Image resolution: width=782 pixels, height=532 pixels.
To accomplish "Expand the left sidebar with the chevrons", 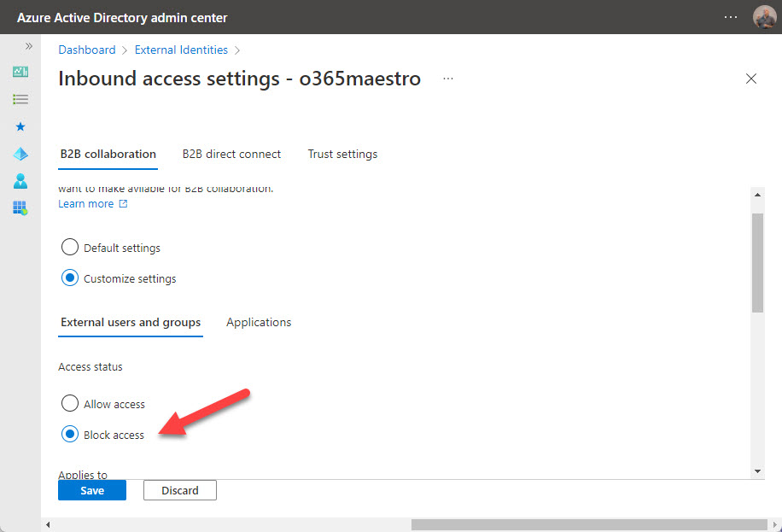I will [29, 46].
